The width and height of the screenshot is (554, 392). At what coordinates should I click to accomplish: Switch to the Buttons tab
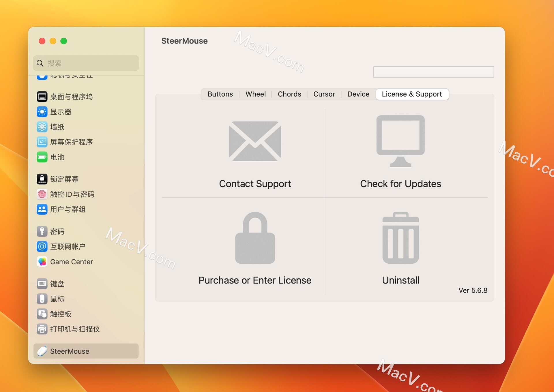220,94
